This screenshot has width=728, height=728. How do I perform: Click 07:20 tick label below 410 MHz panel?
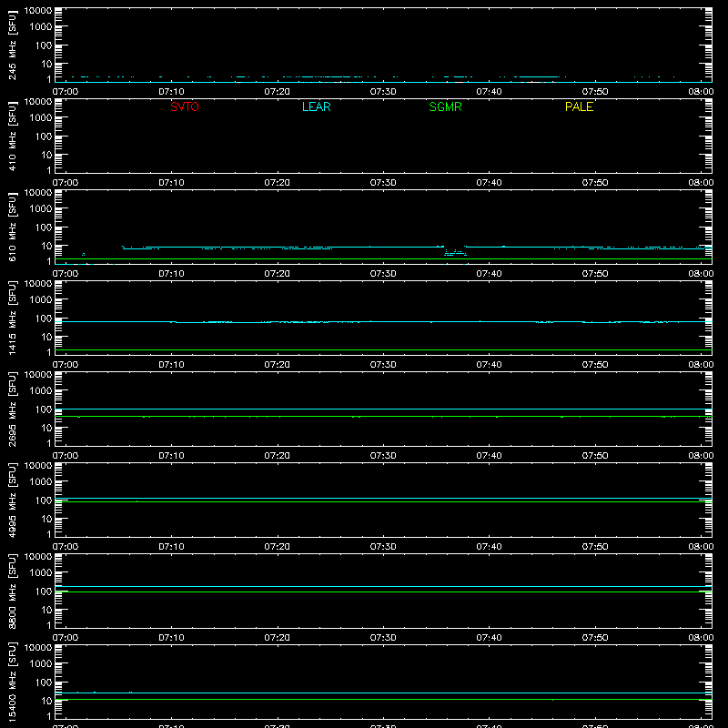(278, 183)
